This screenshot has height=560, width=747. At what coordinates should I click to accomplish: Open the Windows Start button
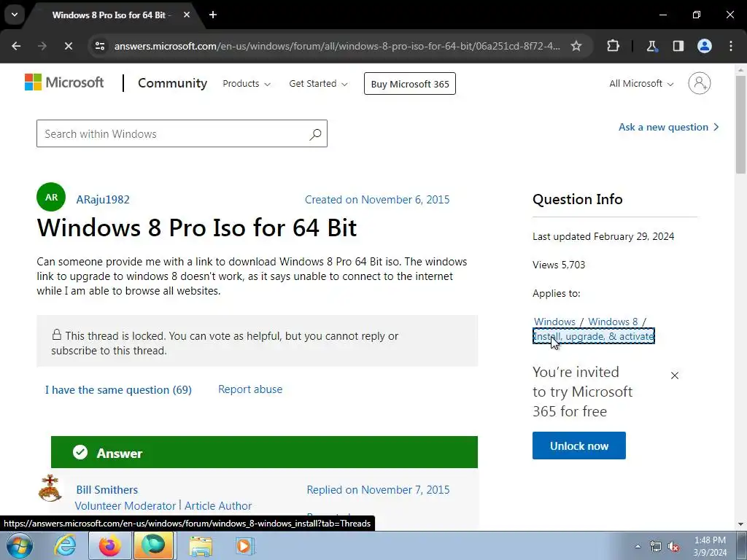pyautogui.click(x=20, y=545)
